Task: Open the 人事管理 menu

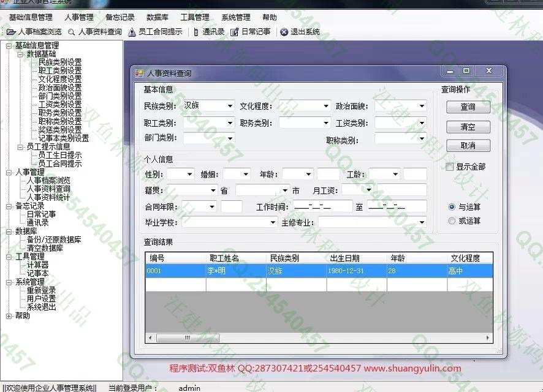Action: [x=79, y=17]
